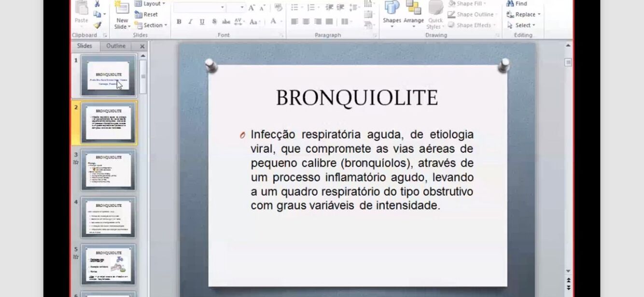Toggle Underline formatting
Screen dimensions: 644x297
(202, 22)
